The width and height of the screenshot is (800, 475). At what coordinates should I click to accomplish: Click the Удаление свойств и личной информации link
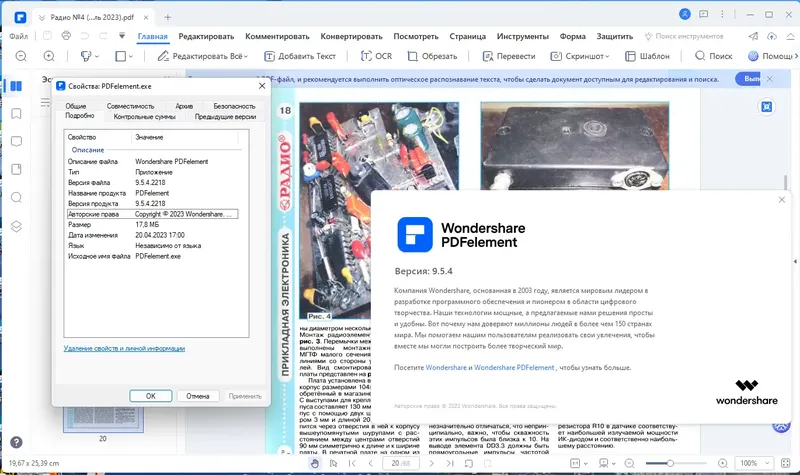tap(124, 348)
